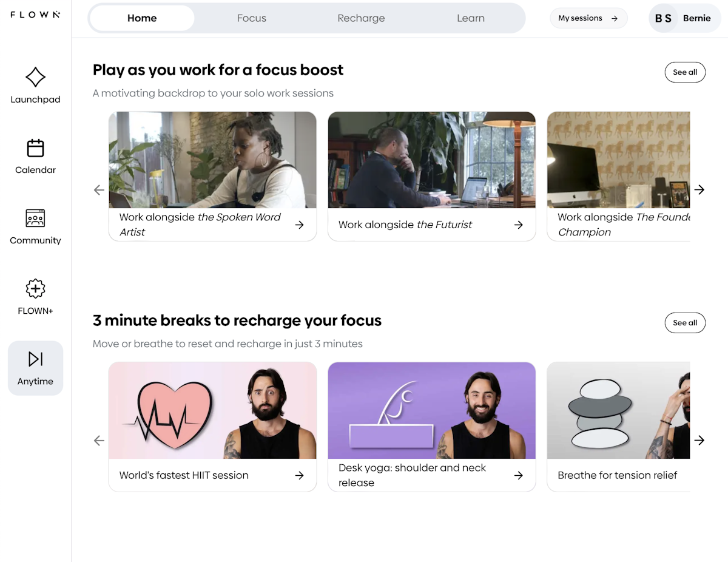Go to Community in sidebar
The width and height of the screenshot is (728, 562).
tap(35, 226)
